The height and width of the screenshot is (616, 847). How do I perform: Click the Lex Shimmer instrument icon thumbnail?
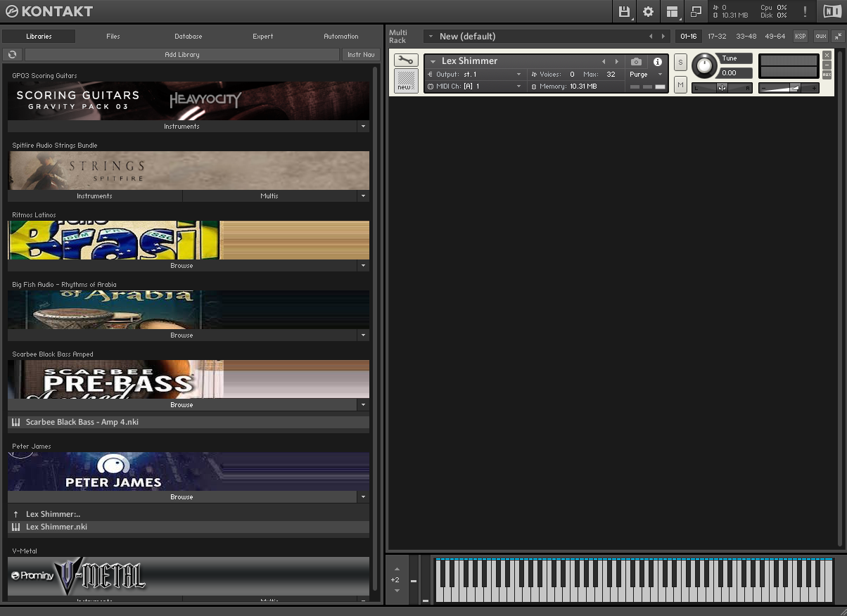pyautogui.click(x=405, y=80)
